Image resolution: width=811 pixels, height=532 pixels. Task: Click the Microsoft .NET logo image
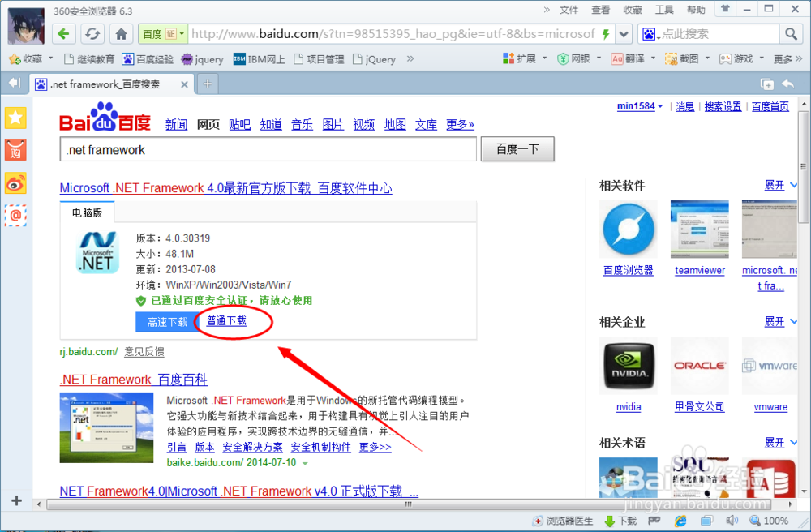98,252
